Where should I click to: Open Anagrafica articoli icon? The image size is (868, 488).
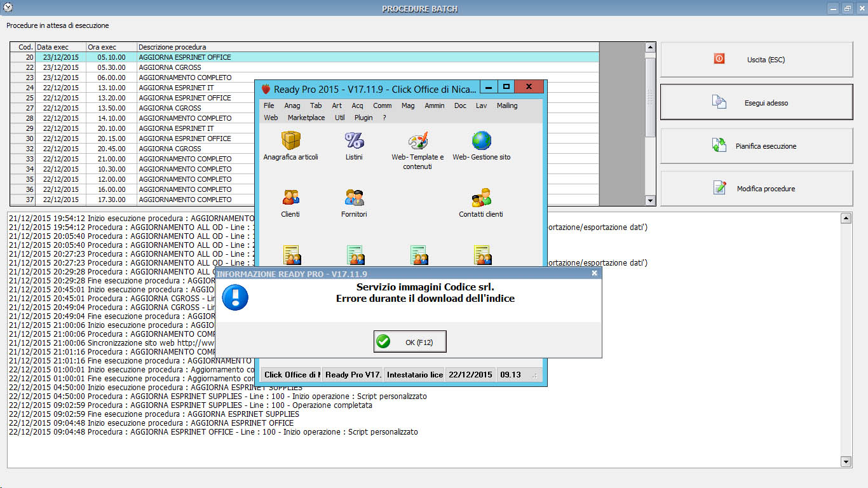(291, 140)
